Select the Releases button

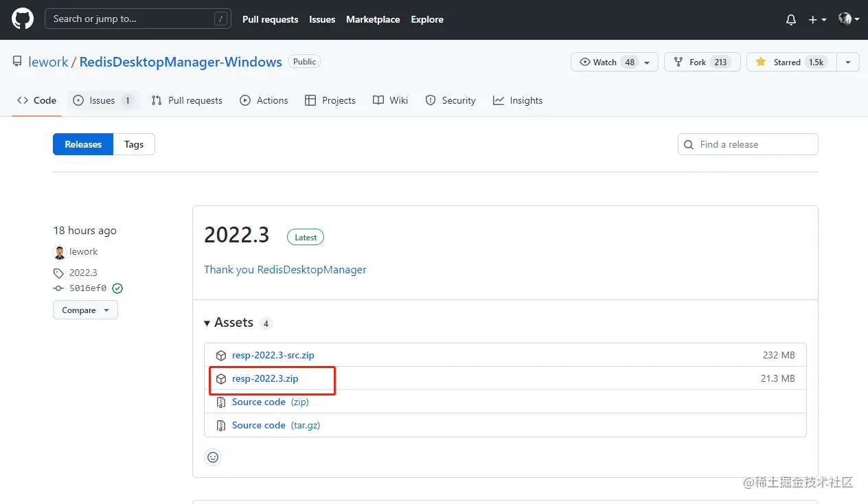83,144
